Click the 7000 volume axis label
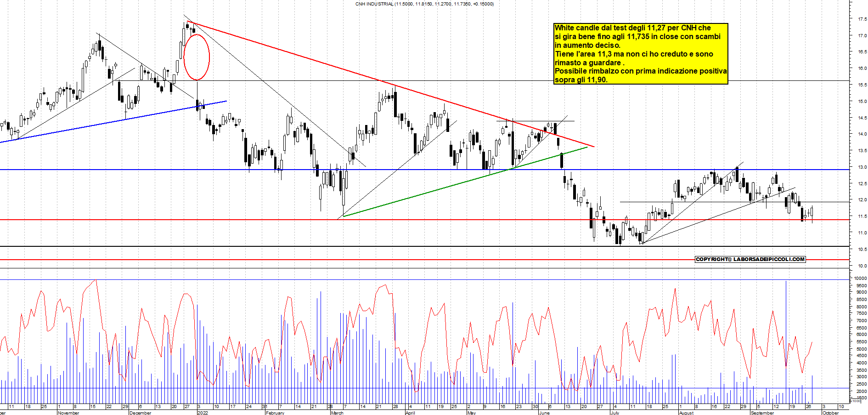 tap(861, 321)
